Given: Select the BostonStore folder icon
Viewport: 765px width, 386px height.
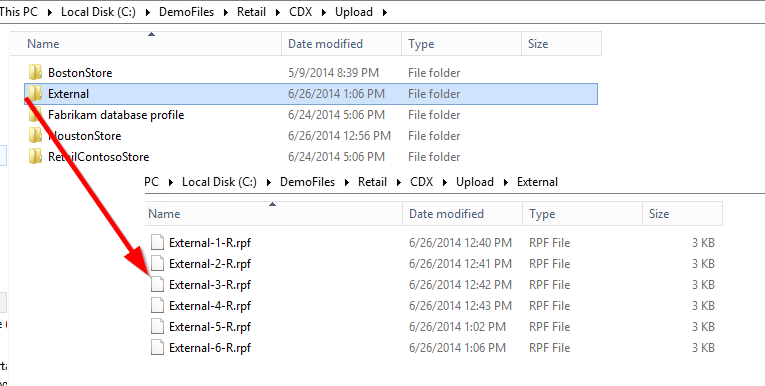Looking at the screenshot, I should pos(35,73).
